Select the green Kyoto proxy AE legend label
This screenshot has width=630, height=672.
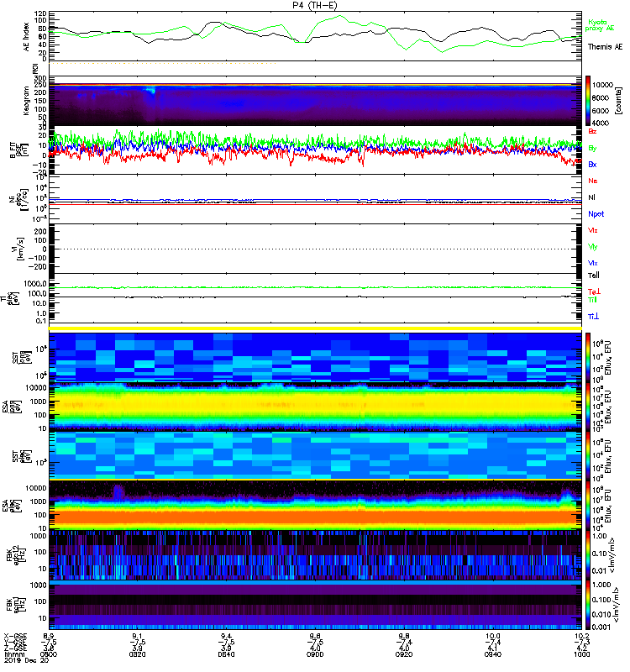[x=600, y=25]
